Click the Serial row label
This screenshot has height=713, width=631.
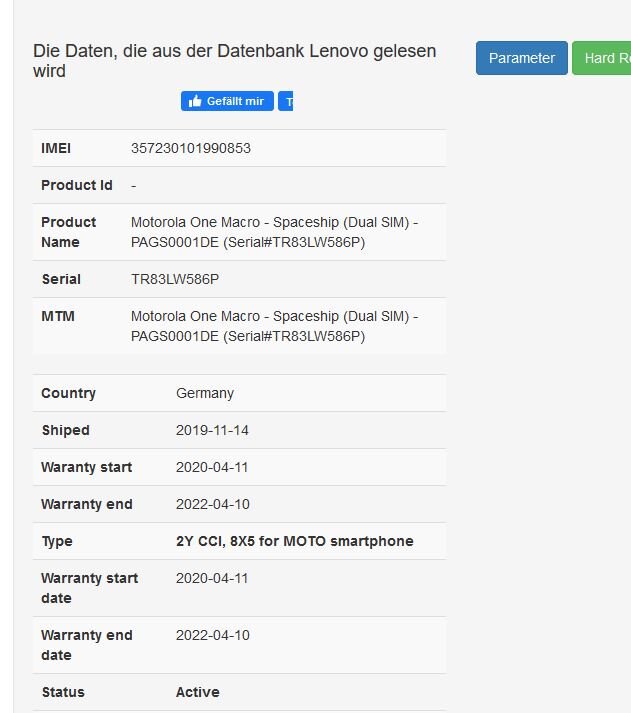tap(61, 279)
